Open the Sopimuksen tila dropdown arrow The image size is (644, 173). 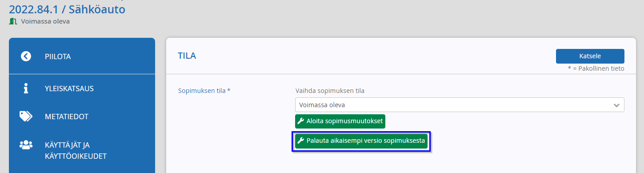616,105
